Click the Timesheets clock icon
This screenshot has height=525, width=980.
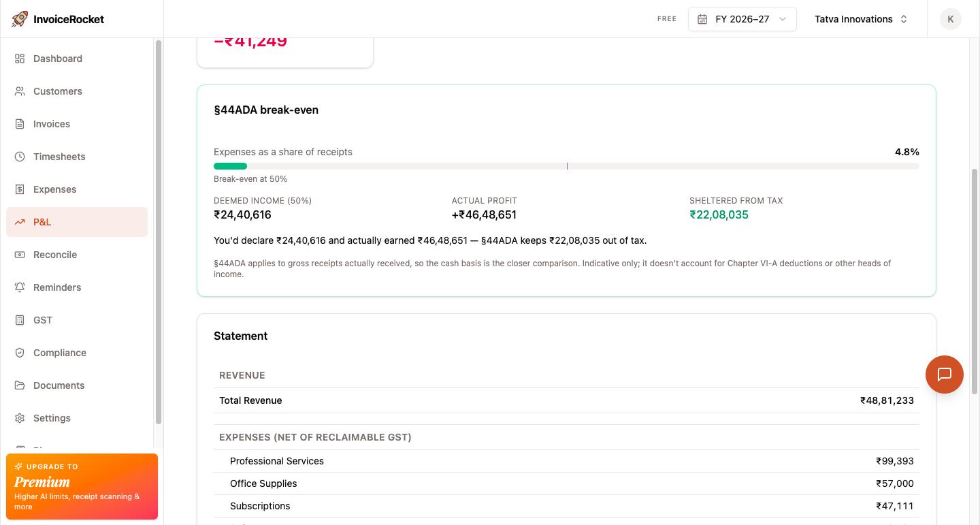tap(20, 157)
